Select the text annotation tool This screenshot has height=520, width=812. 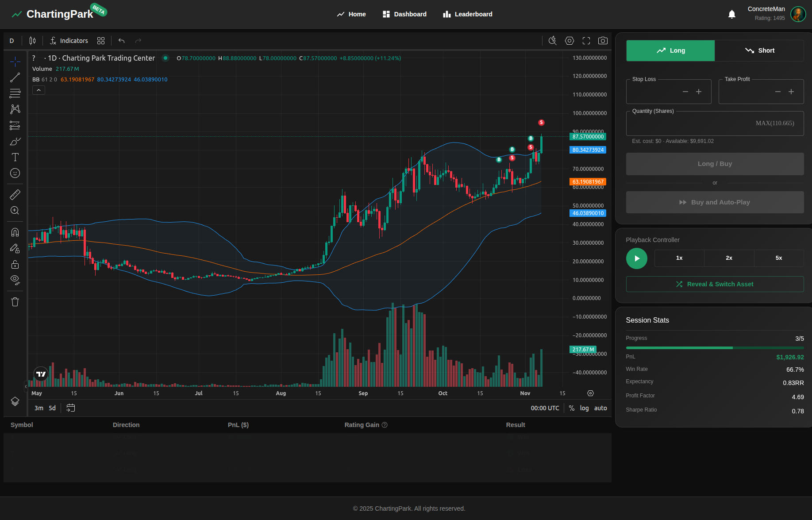[x=15, y=157]
